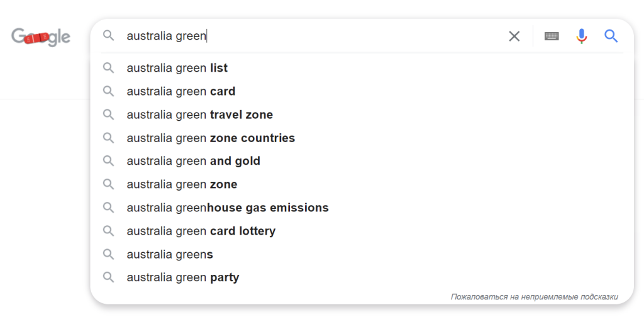644x317 pixels.
Task: Select suggestion 'australia green card'
Action: pyautogui.click(x=362, y=91)
